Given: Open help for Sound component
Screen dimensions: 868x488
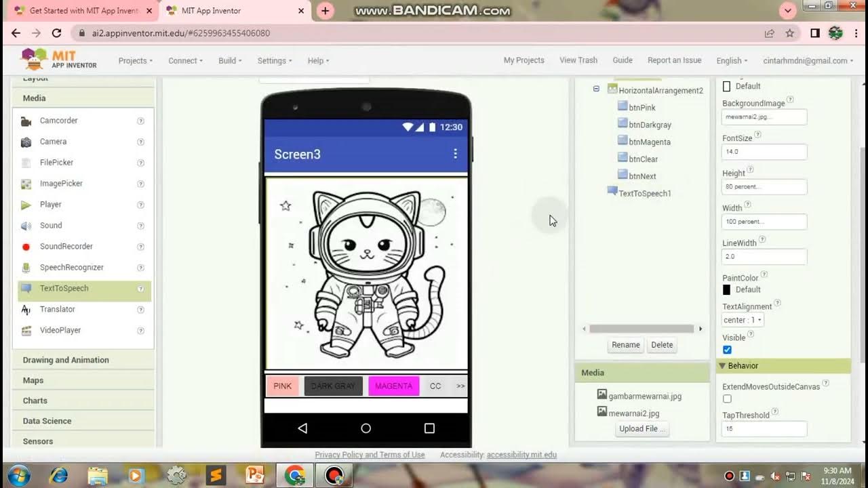Looking at the screenshot, I should tap(140, 226).
